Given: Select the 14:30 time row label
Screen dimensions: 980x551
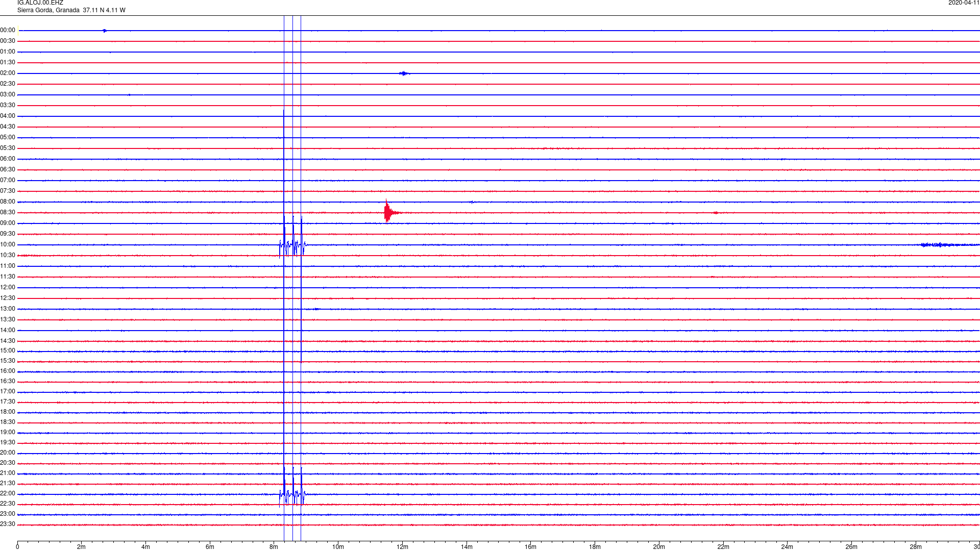Looking at the screenshot, I should (x=8, y=341).
